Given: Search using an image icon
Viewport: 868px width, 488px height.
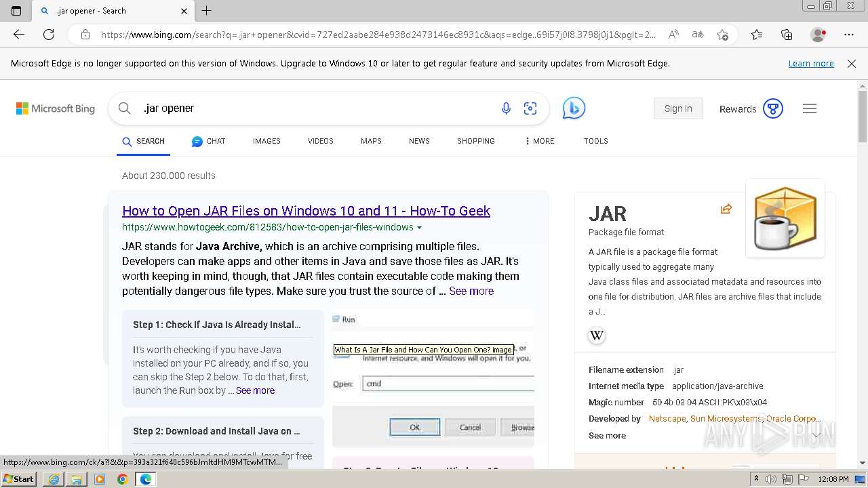Looking at the screenshot, I should 530,108.
